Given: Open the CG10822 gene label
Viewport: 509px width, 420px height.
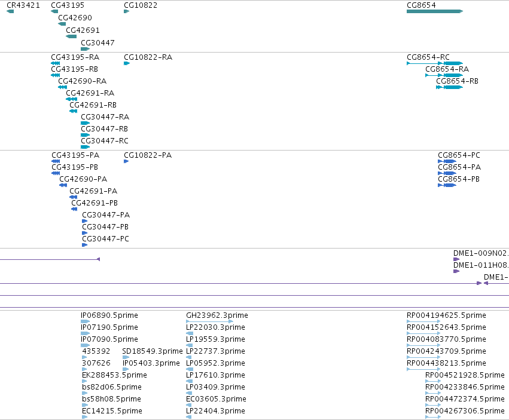Looking at the screenshot, I should [141, 5].
